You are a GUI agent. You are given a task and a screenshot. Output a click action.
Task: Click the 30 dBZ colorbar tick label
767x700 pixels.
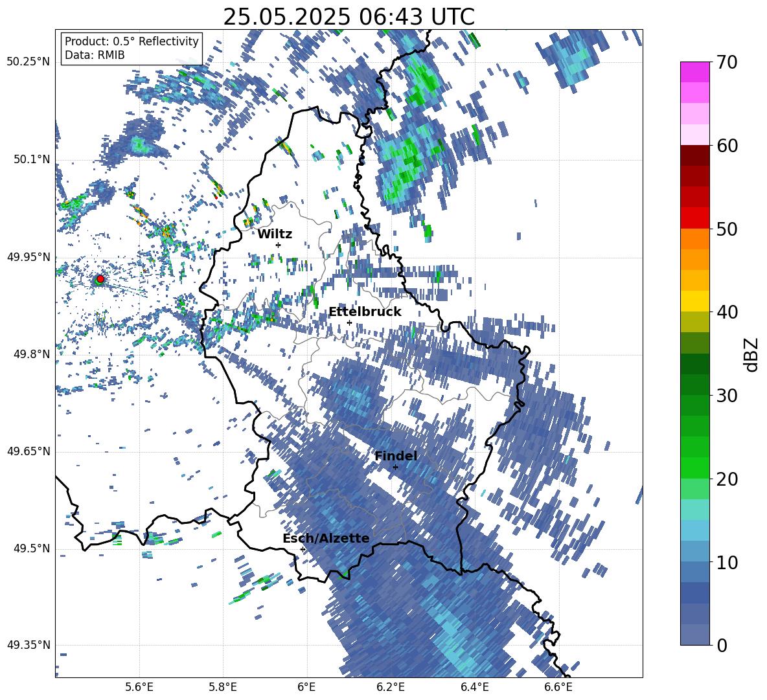(726, 396)
